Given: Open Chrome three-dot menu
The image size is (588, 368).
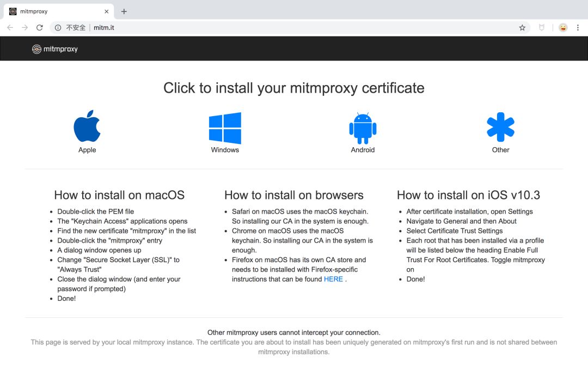Looking at the screenshot, I should pos(578,27).
